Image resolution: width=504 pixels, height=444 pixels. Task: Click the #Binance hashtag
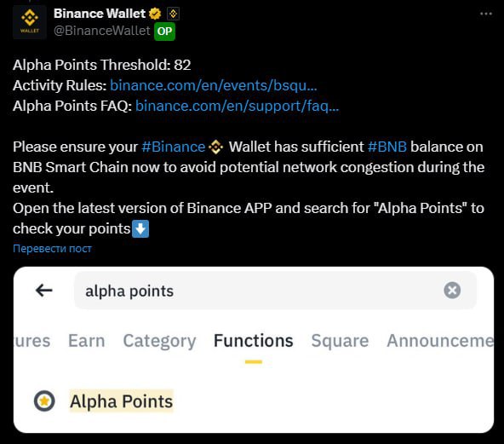tap(174, 147)
